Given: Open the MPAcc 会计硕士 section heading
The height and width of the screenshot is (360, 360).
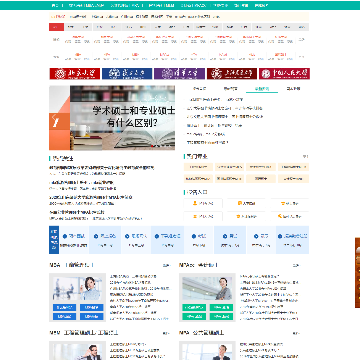Looking at the screenshot, I should click(198, 265).
